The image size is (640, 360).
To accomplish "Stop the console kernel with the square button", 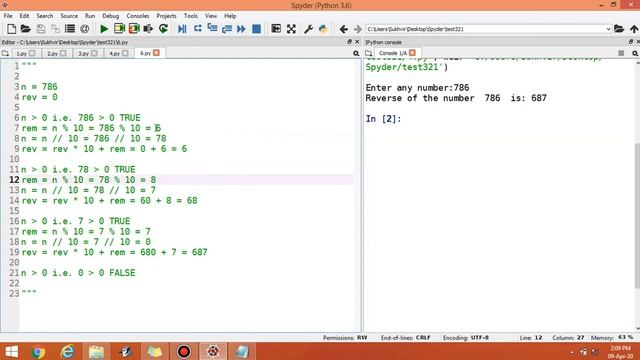I will coord(621,53).
